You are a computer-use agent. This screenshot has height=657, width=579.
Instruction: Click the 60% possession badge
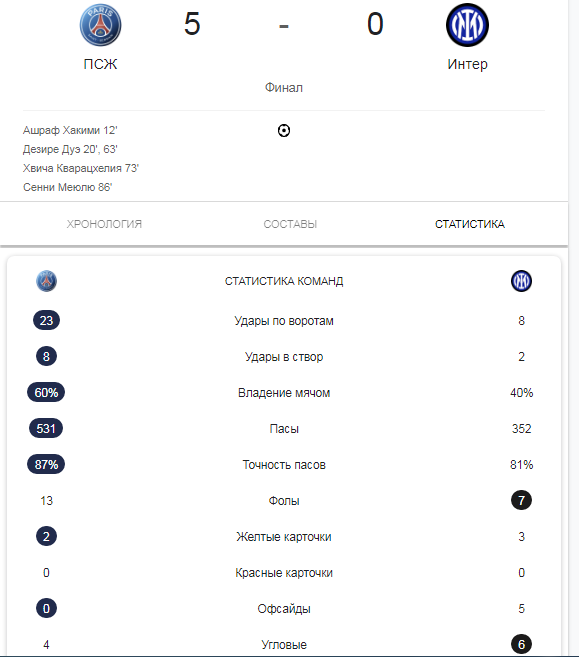[x=46, y=392]
